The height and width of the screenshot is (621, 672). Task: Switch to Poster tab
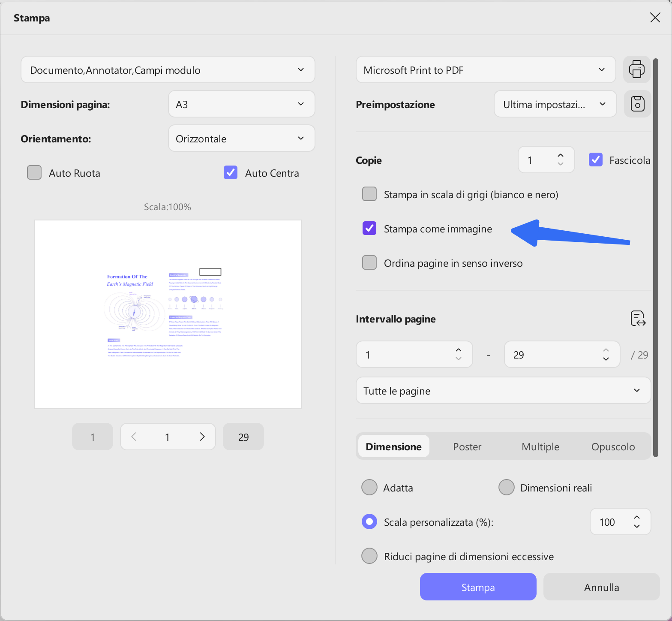[x=467, y=446]
